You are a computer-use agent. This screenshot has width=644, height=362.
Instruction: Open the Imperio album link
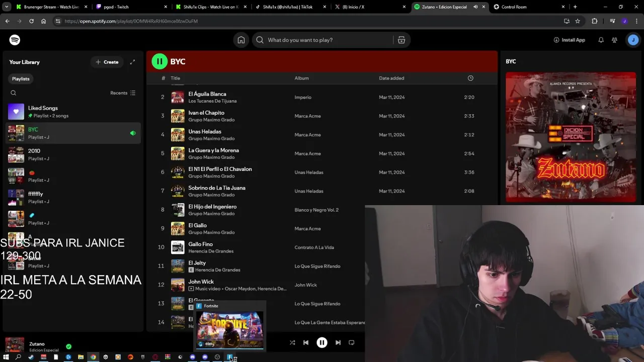[303, 97]
